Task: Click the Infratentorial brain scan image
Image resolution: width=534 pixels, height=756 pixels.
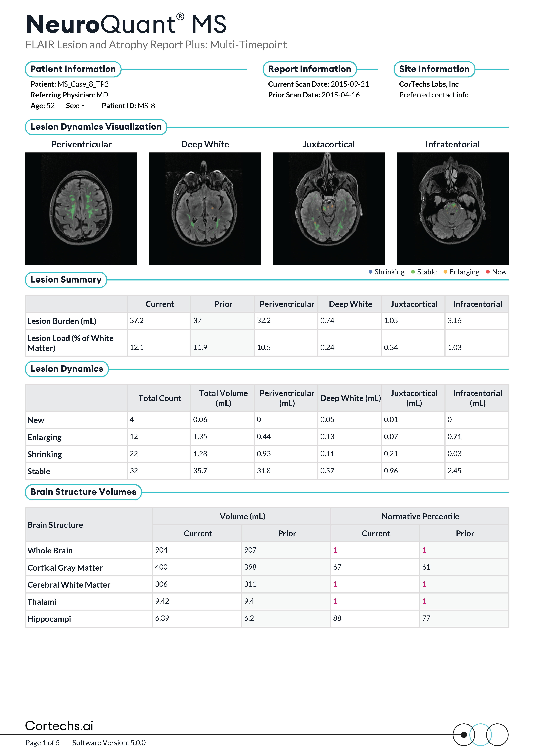Action: [452, 208]
